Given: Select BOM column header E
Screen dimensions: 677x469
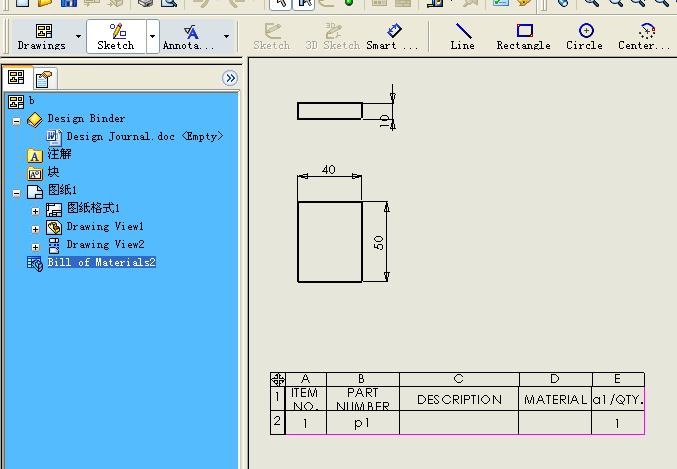Looking at the screenshot, I should coord(618,379).
